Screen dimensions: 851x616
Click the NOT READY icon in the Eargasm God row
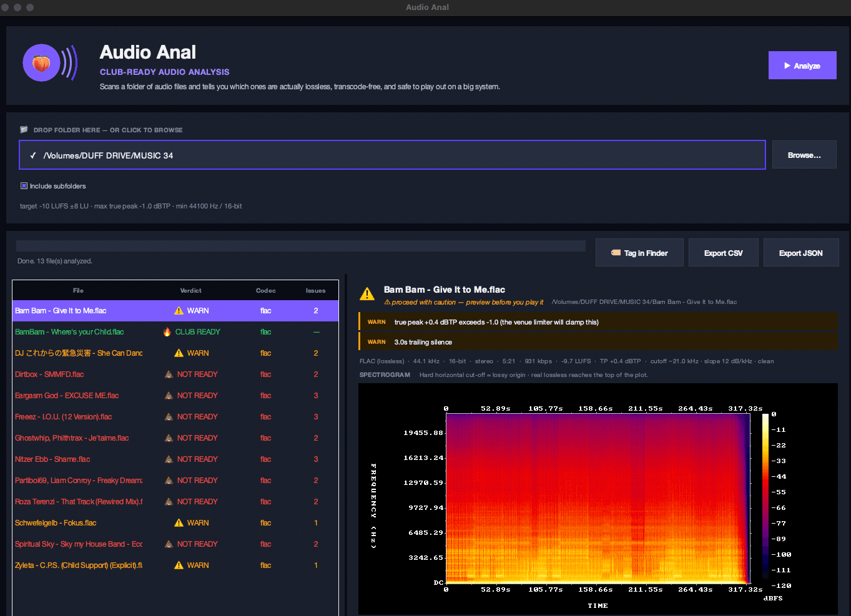tap(169, 396)
